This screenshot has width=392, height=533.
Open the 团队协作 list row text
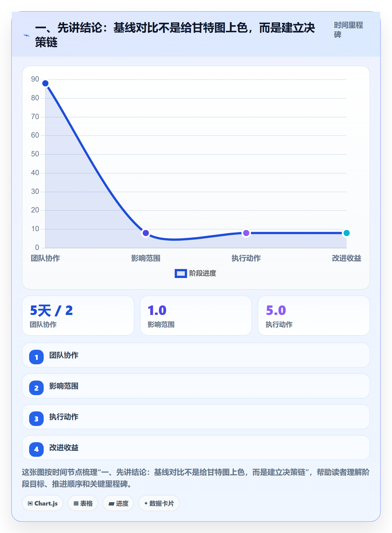pyautogui.click(x=64, y=355)
